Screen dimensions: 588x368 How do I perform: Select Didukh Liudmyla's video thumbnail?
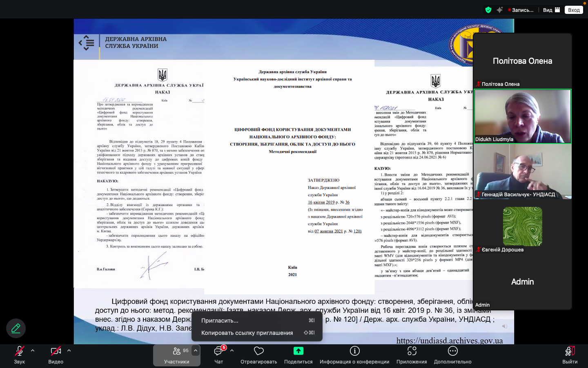point(522,116)
